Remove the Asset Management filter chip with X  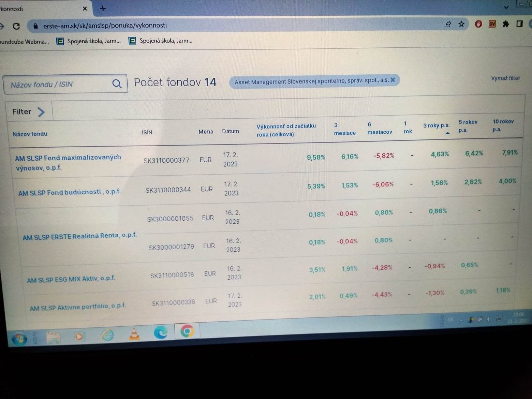click(x=393, y=79)
